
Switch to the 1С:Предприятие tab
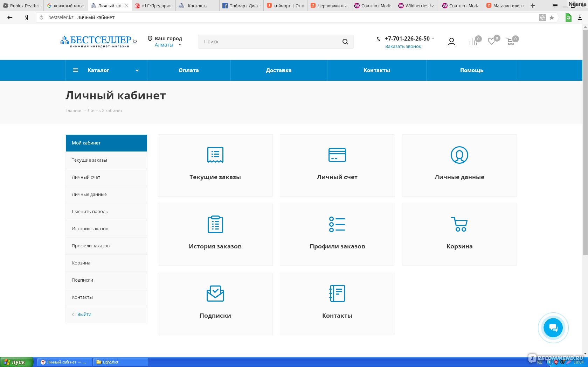154,6
